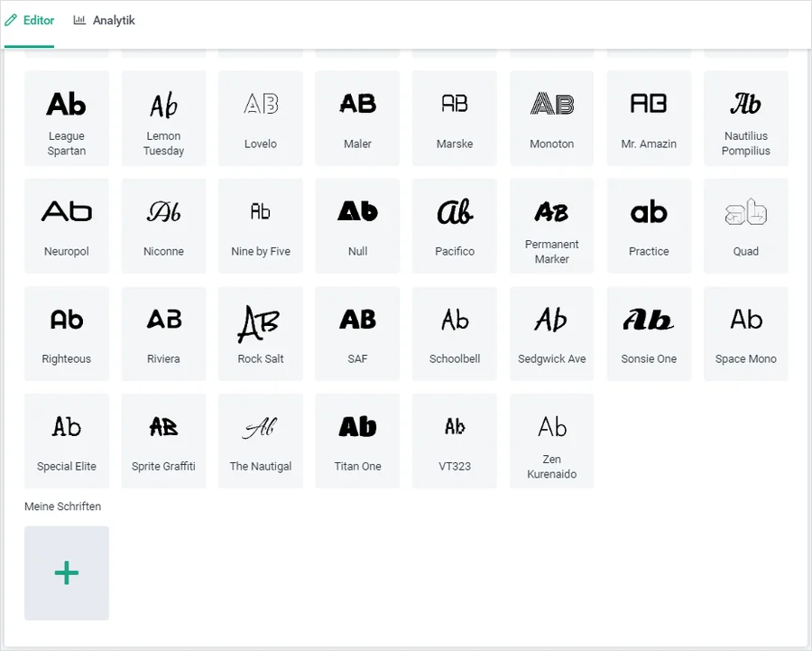The height and width of the screenshot is (651, 812).
Task: Choose the Righteous font tile
Action: [x=67, y=333]
